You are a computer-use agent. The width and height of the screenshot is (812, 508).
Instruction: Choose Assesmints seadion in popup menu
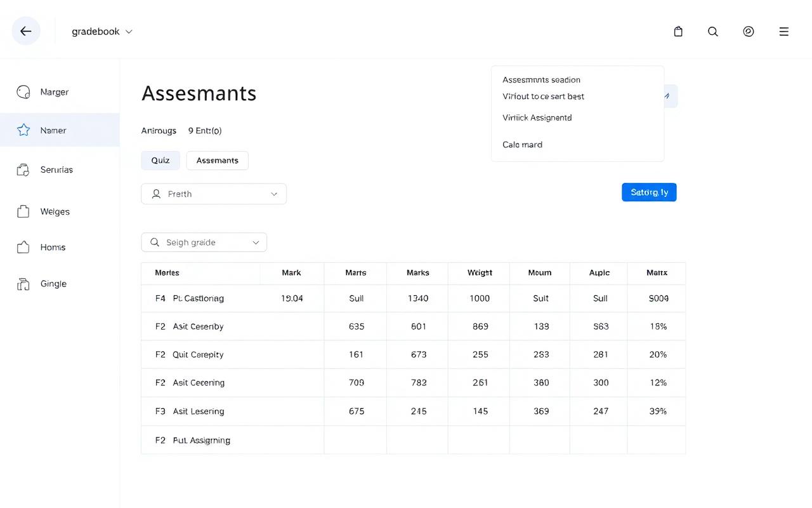point(541,80)
